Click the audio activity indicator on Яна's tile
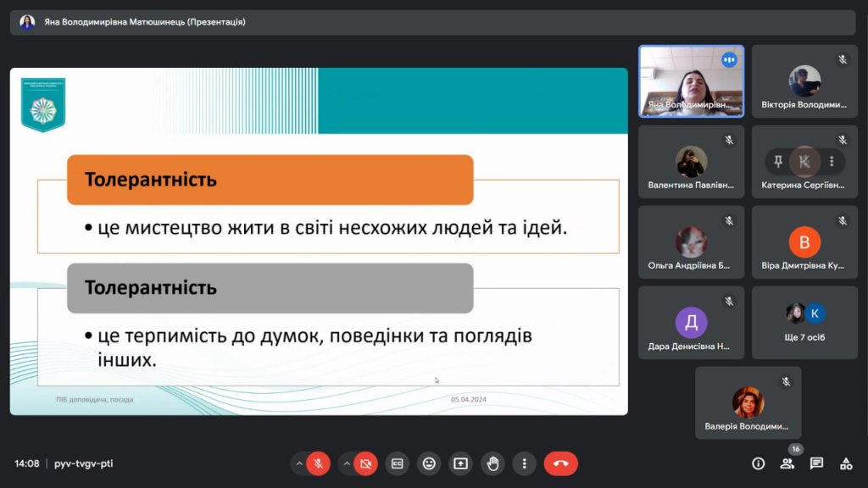This screenshot has height=488, width=868. coord(729,60)
